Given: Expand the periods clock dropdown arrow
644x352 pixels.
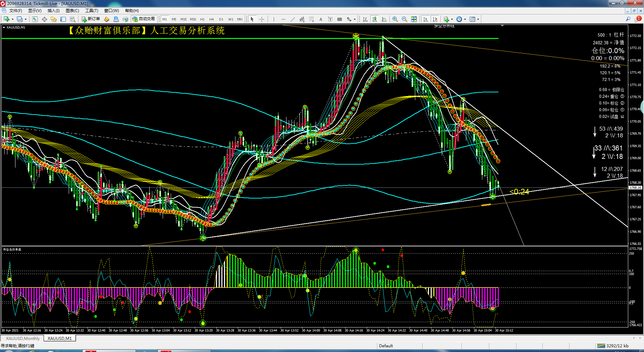Looking at the screenshot, I should [x=465, y=19].
